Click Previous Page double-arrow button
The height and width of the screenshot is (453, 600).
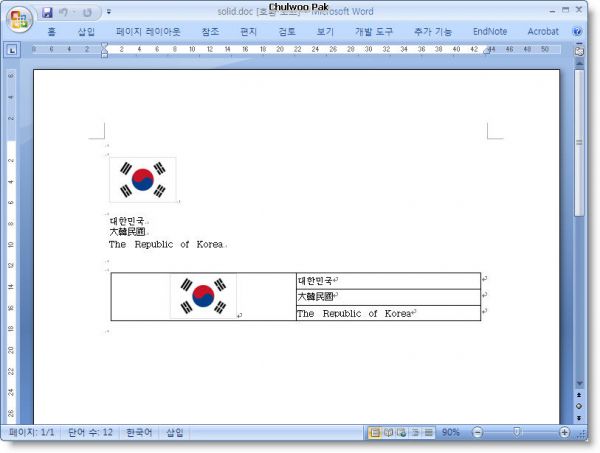click(x=579, y=395)
